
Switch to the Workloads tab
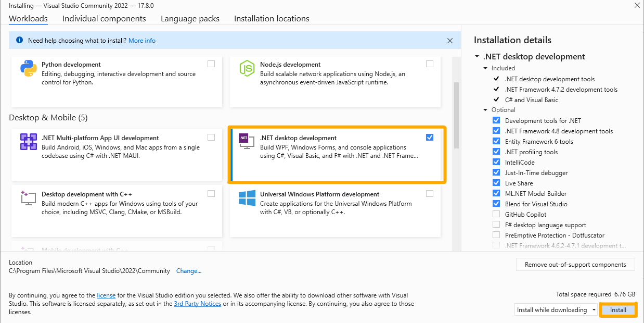(28, 19)
